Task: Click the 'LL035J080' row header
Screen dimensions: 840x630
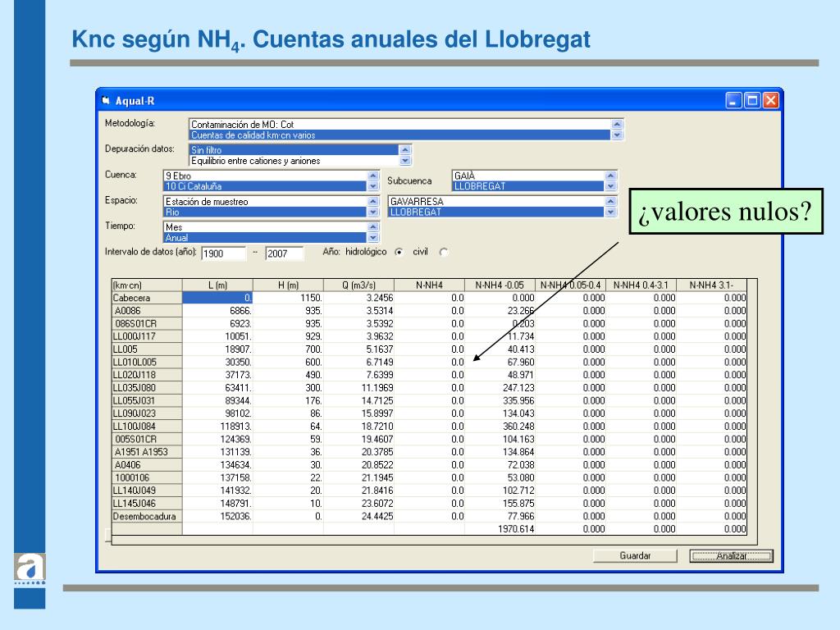Action: [x=147, y=388]
